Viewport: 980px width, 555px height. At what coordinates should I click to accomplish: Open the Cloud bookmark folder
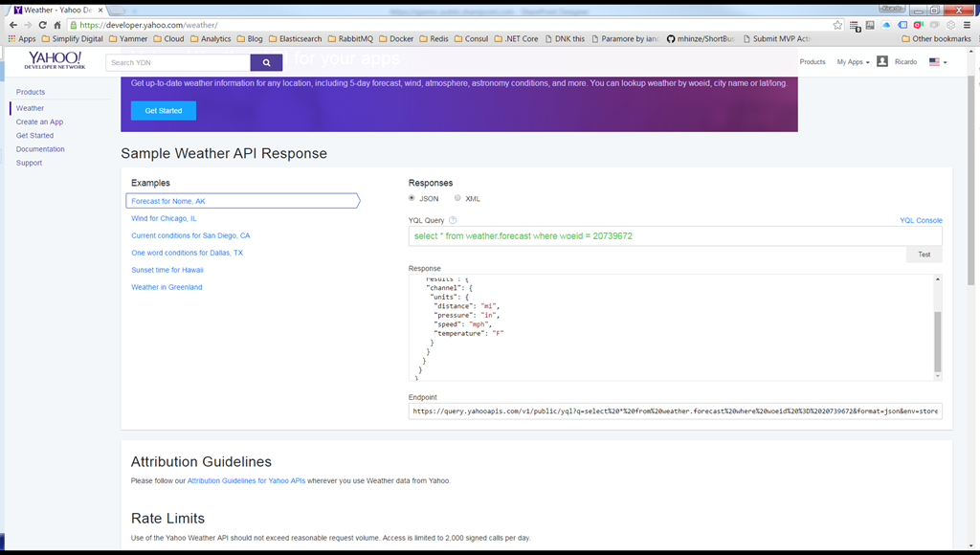(168, 38)
